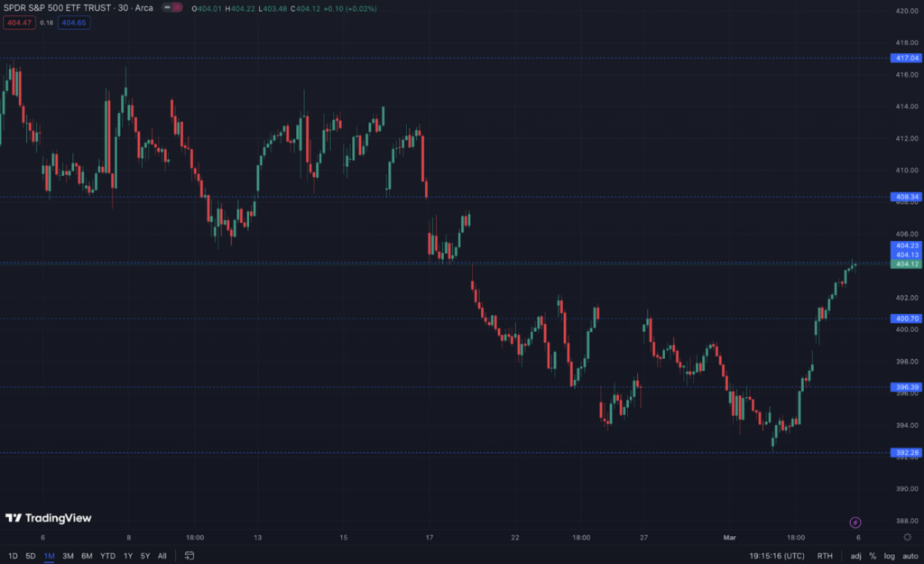This screenshot has height=564, width=924.
Task: Open the go-to-date calendar icon
Action: pyautogui.click(x=189, y=556)
